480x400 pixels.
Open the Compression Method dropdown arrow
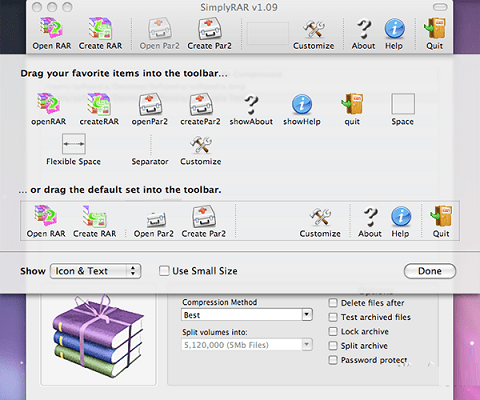[307, 315]
